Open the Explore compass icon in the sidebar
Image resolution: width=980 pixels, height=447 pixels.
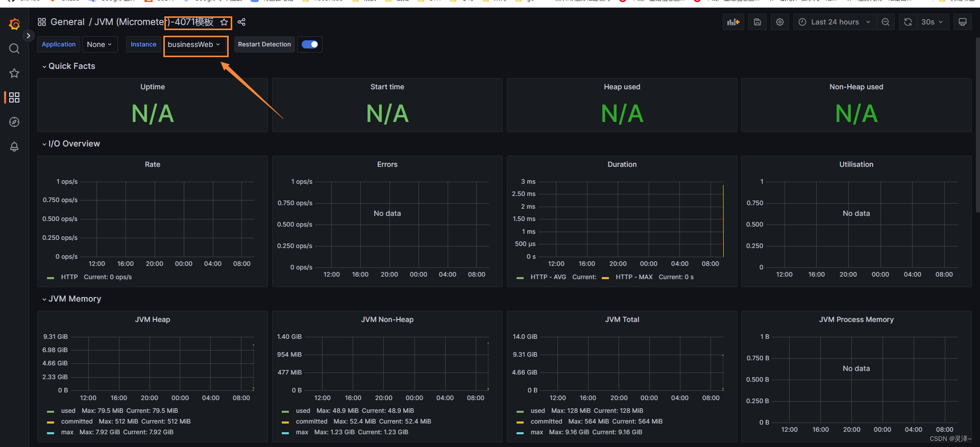coord(14,122)
